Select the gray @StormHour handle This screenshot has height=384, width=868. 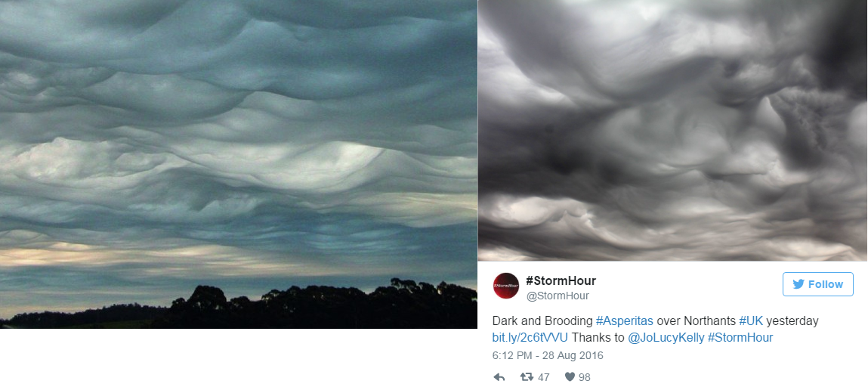[x=558, y=296]
